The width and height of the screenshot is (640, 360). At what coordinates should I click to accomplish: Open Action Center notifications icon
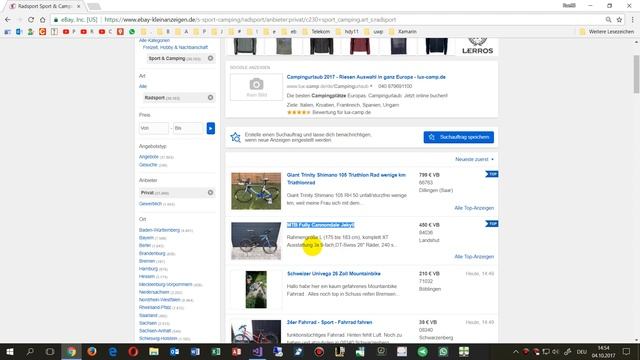627,351
